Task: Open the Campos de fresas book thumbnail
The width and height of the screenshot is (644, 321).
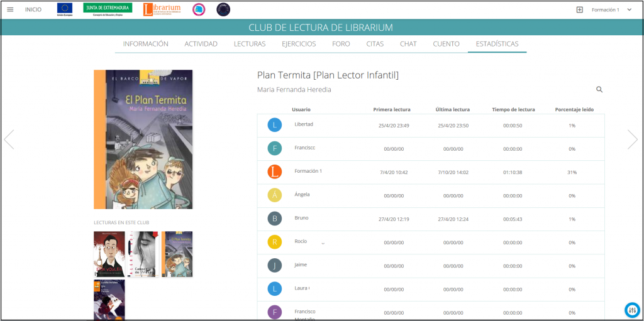Action: [143, 254]
